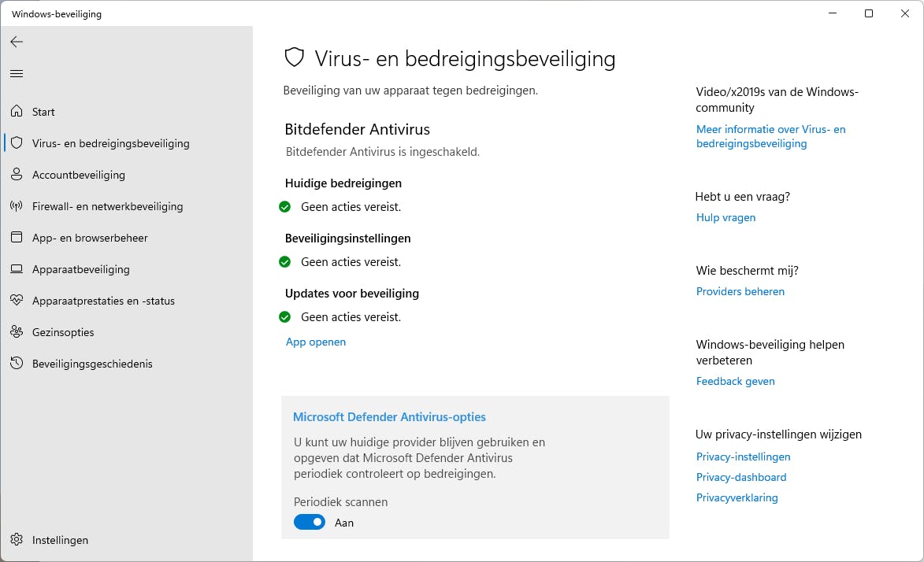Click the App openen link
This screenshot has height=562, width=924.
(316, 342)
